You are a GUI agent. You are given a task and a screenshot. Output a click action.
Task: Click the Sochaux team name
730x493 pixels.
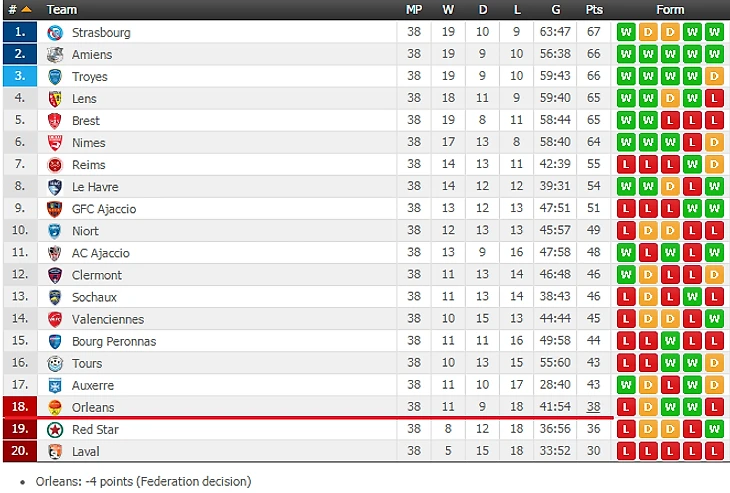coord(94,297)
